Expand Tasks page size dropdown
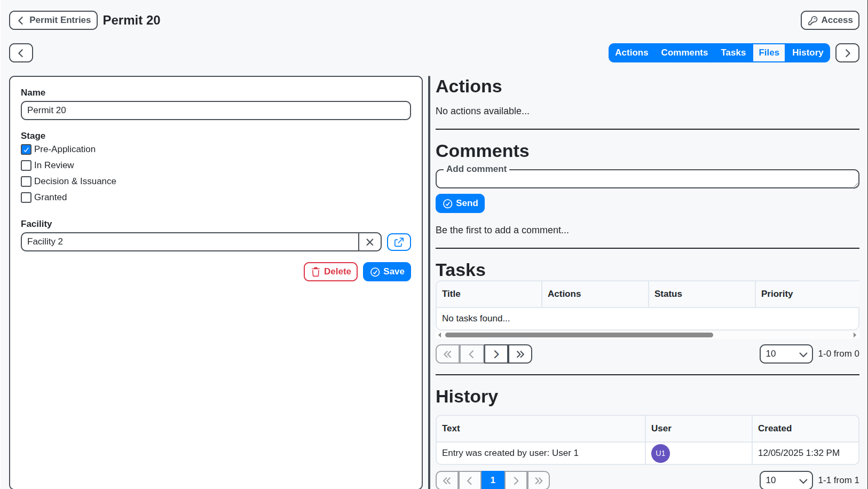 click(x=786, y=354)
